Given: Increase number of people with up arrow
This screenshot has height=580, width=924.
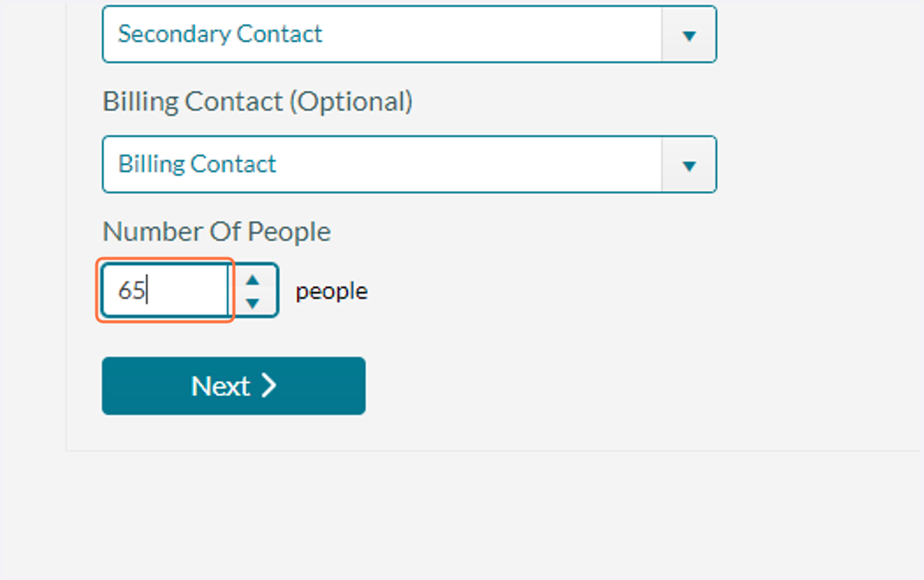Looking at the screenshot, I should click(253, 279).
